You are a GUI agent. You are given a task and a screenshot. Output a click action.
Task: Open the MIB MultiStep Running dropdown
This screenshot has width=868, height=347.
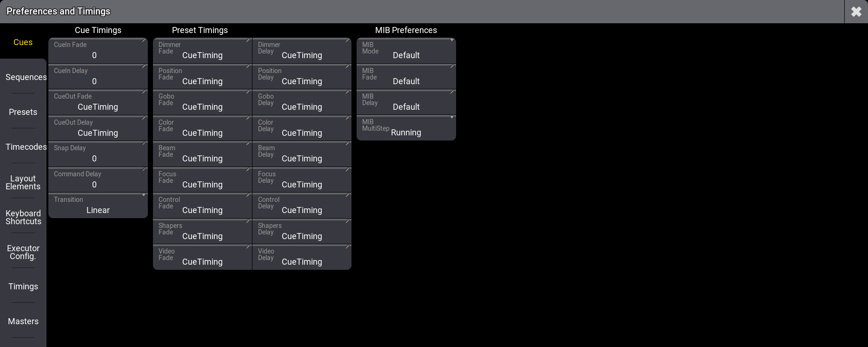tap(406, 128)
